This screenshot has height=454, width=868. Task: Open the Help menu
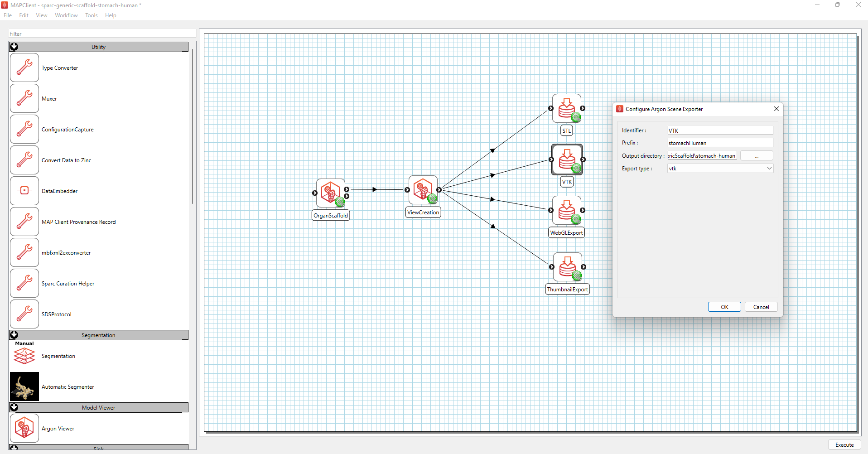tap(111, 15)
